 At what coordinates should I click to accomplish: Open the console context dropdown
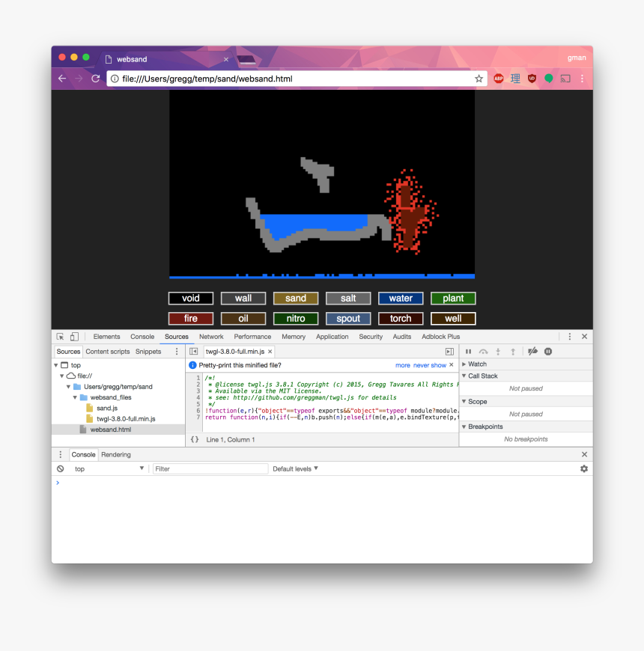tap(109, 468)
